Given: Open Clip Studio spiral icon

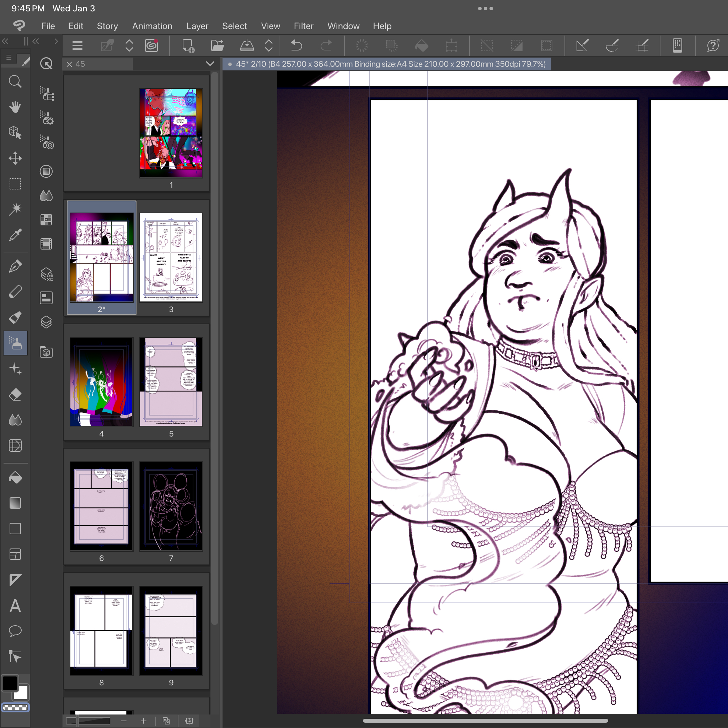Looking at the screenshot, I should pos(152,45).
